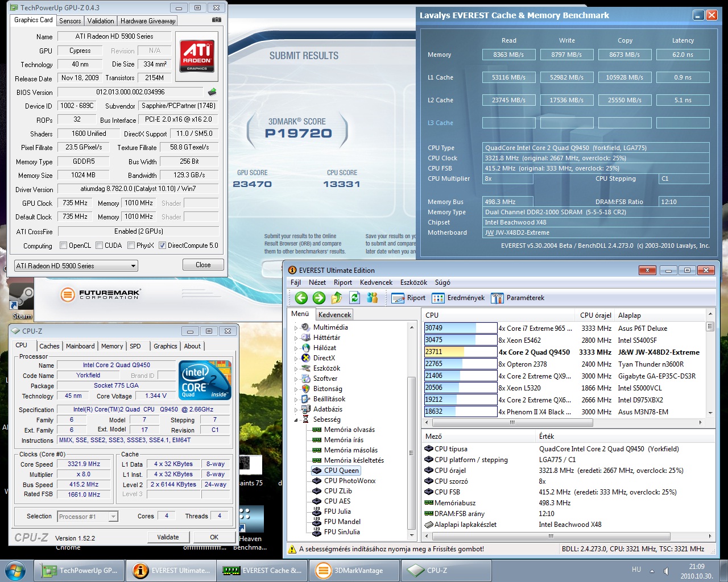Viewport: 728px width, 582px height.
Task: Uncheck the DirectCompute 5.0 checkbox
Action: click(162, 246)
